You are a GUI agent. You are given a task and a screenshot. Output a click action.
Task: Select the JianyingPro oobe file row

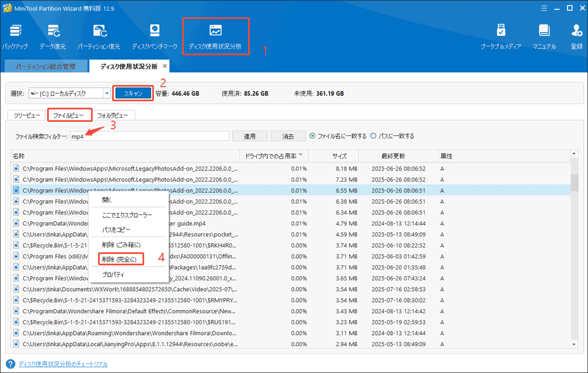pyautogui.click(x=291, y=344)
